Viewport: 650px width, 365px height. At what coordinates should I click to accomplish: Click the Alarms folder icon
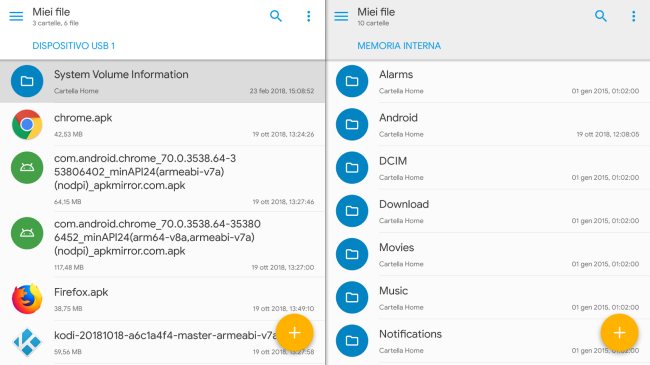352,81
